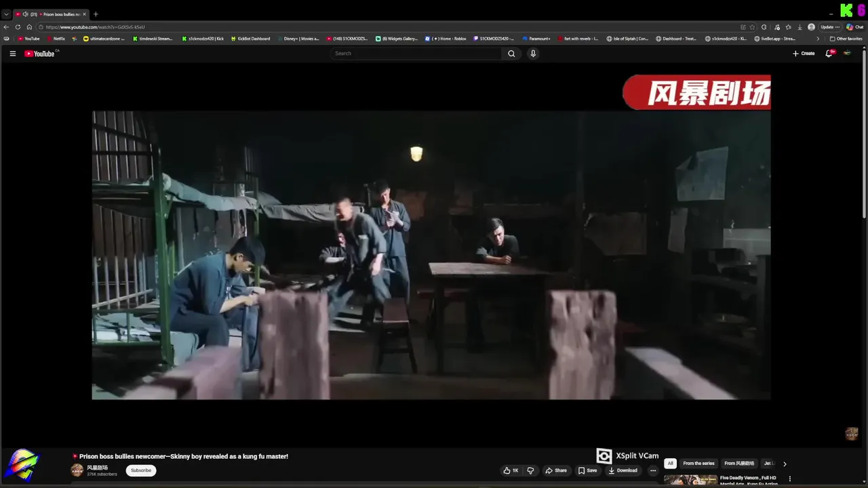Click the YouTube search magnifier button
Image resolution: width=868 pixels, height=488 pixels.
pyautogui.click(x=511, y=54)
